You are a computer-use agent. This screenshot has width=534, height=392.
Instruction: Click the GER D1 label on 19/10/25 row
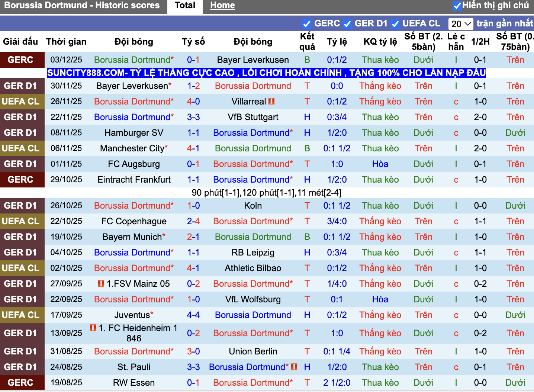click(x=20, y=237)
